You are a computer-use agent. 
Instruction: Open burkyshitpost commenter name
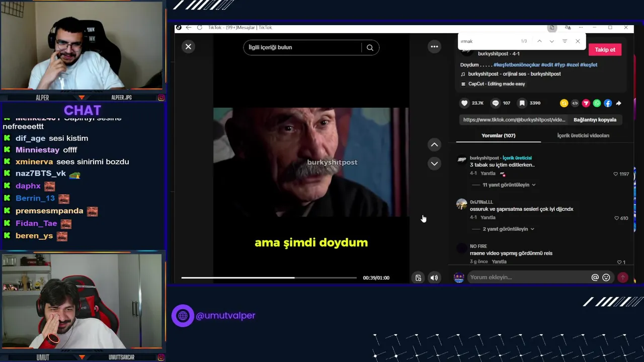485,158
